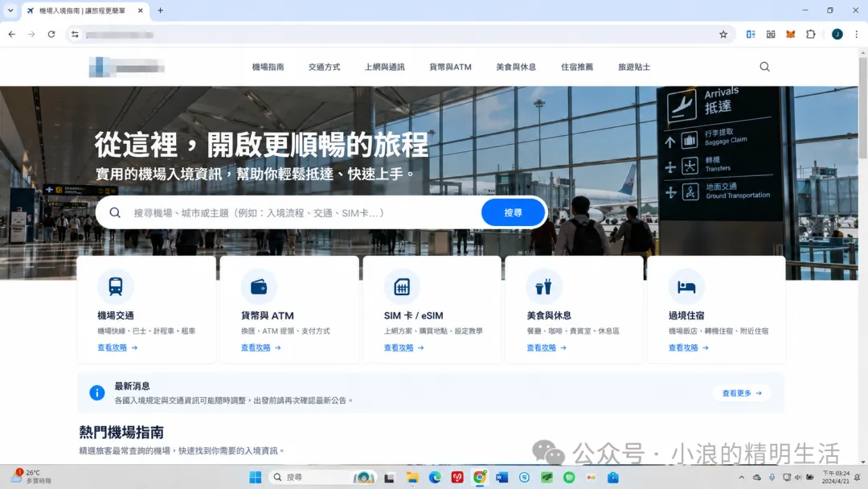Open the search tabs dropdown arrow
Viewport: 868px width, 489px height.
click(10, 10)
